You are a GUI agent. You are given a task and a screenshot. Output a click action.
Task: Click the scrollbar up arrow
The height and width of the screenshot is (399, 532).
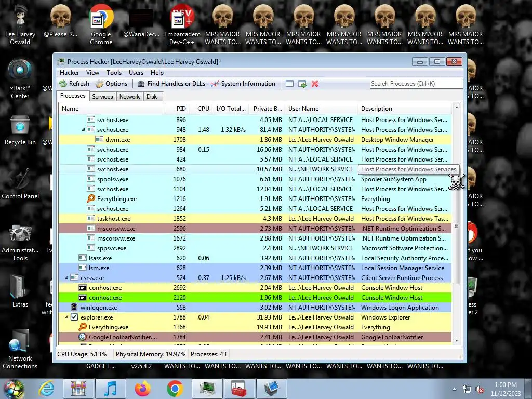click(456, 107)
